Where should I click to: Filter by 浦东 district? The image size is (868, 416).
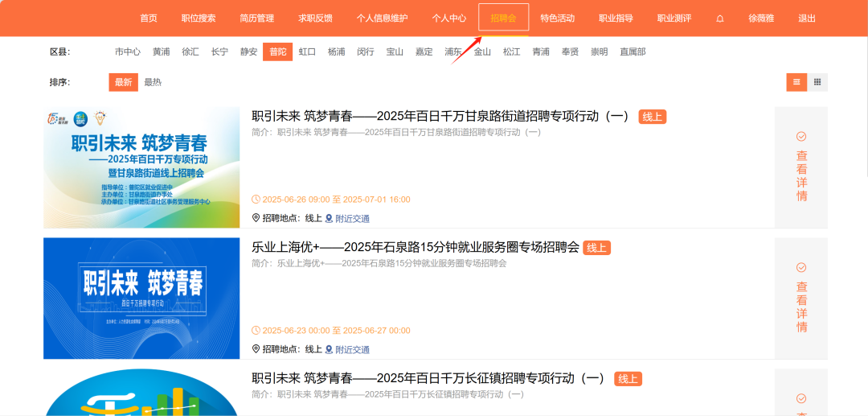click(453, 51)
